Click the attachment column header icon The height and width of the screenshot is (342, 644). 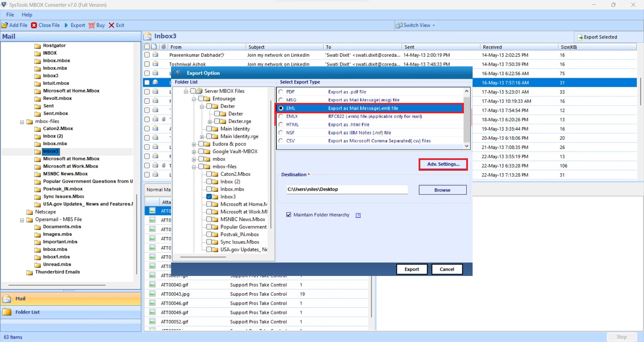pos(163,47)
